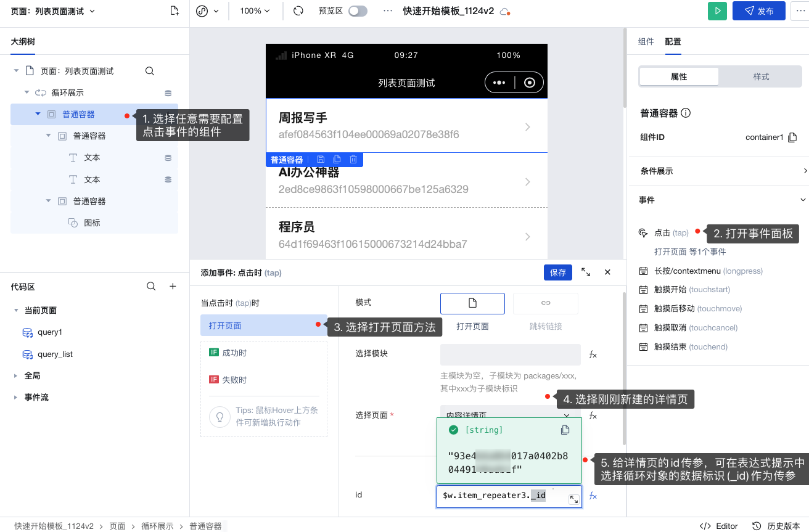The height and width of the screenshot is (532, 809).
Task: Refresh the canvas using the reload icon
Action: click(298, 10)
